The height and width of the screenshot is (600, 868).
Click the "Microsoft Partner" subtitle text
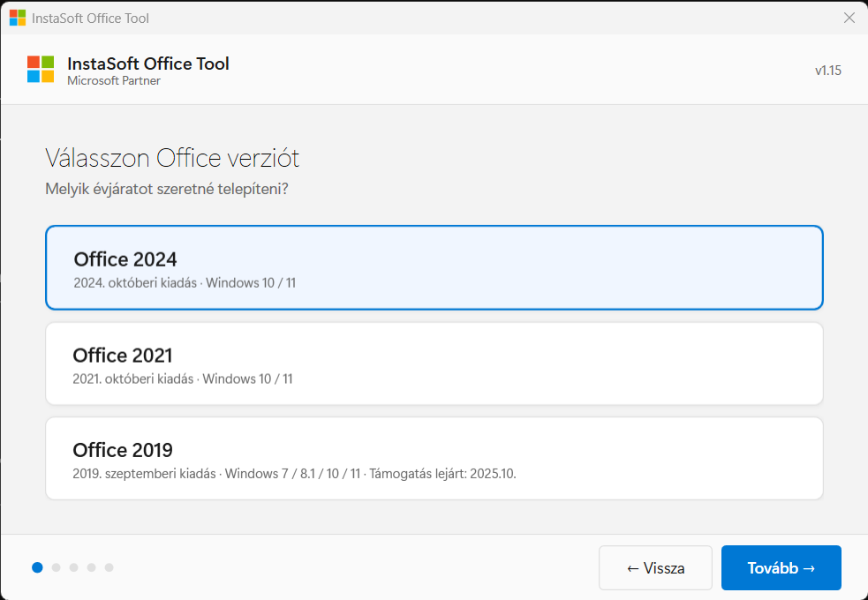coord(114,81)
